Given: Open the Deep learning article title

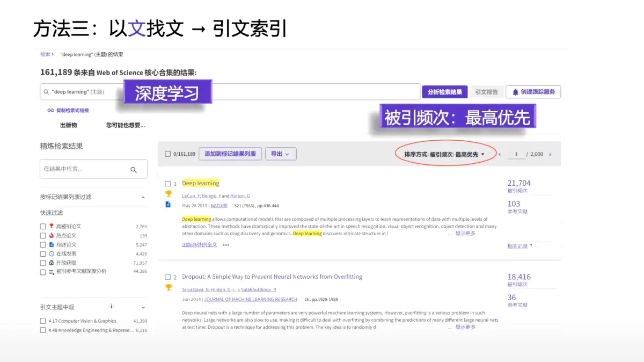Looking at the screenshot, I should tap(201, 183).
